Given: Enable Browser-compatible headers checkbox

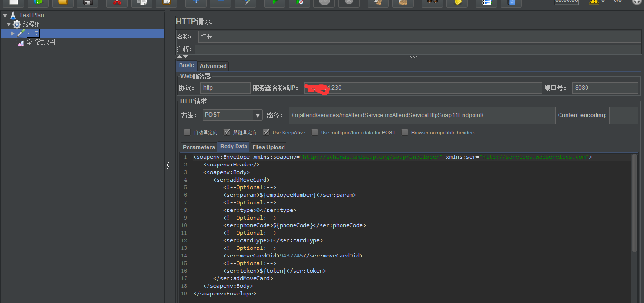Looking at the screenshot, I should [405, 132].
